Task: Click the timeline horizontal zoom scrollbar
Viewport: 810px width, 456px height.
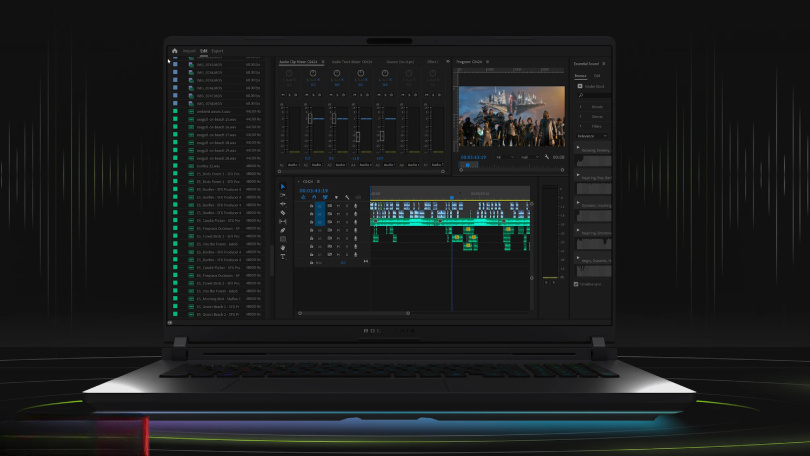Action: pos(354,313)
